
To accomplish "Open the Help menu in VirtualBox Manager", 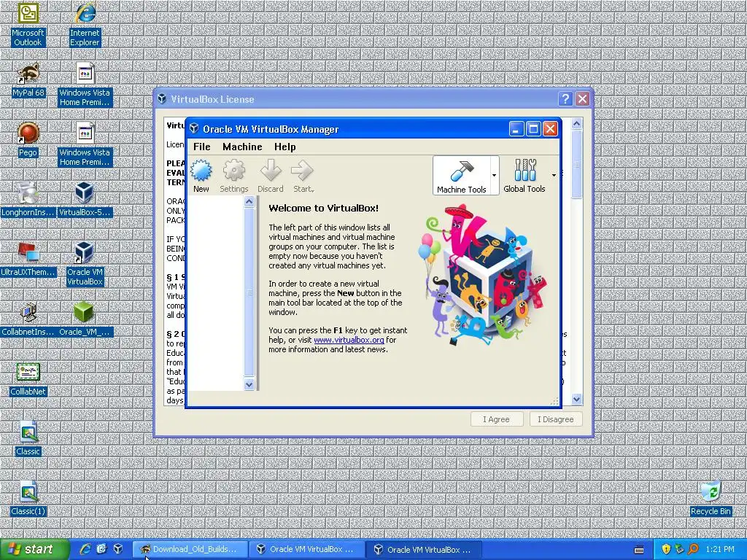I will pos(285,147).
